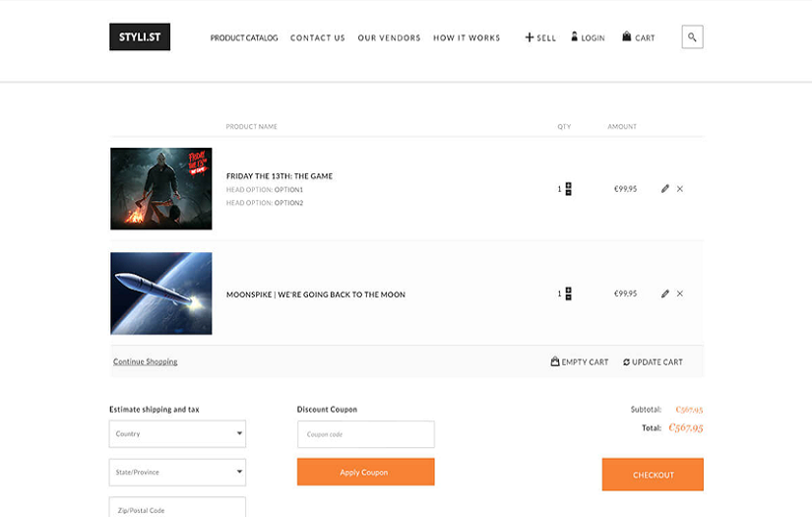This screenshot has width=812, height=517.
Task: Open How It Works page
Action: click(467, 37)
